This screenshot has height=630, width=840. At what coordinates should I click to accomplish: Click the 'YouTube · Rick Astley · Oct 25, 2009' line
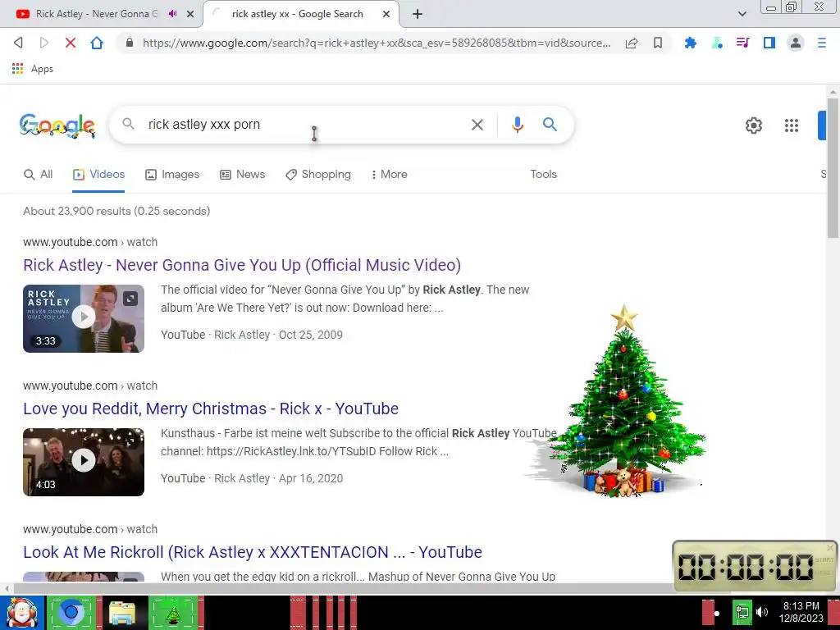pos(252,335)
